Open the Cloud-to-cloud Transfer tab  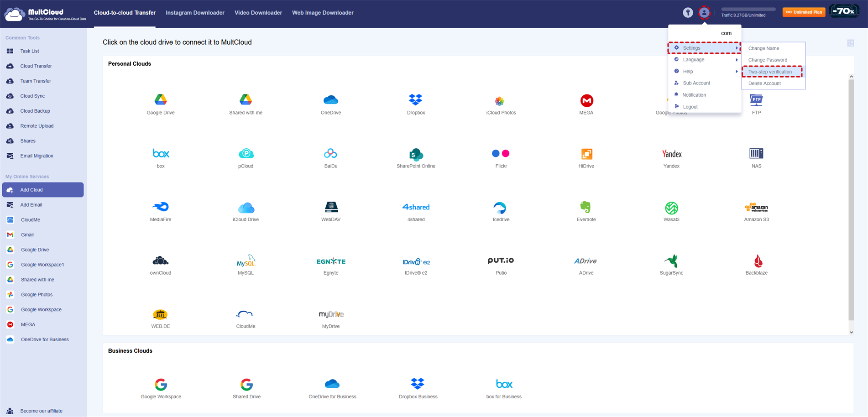point(125,13)
